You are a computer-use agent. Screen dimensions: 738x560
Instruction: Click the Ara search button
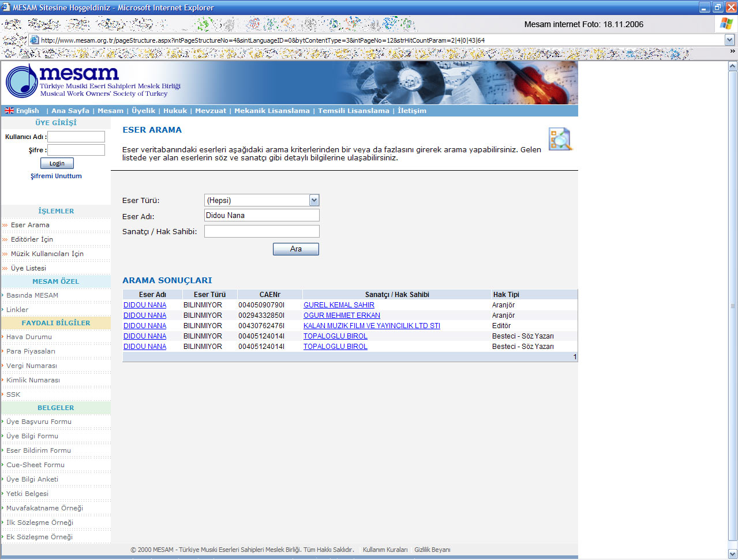click(x=296, y=249)
